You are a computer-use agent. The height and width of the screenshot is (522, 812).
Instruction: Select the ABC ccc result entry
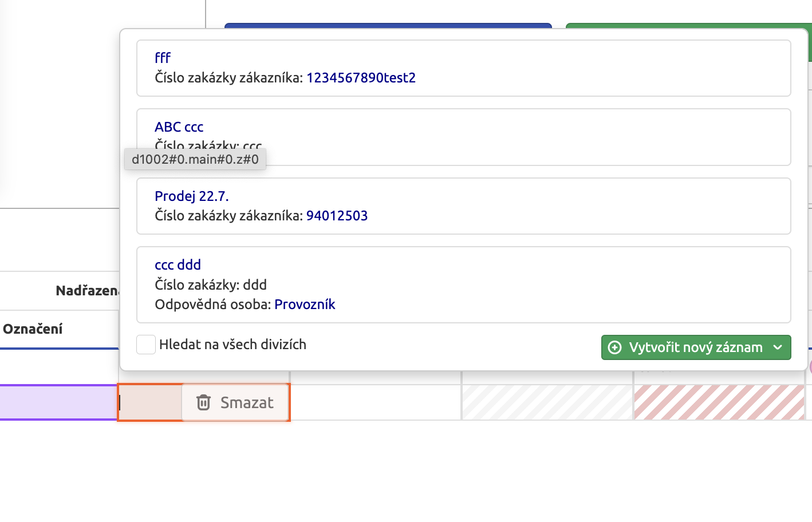pyautogui.click(x=179, y=126)
